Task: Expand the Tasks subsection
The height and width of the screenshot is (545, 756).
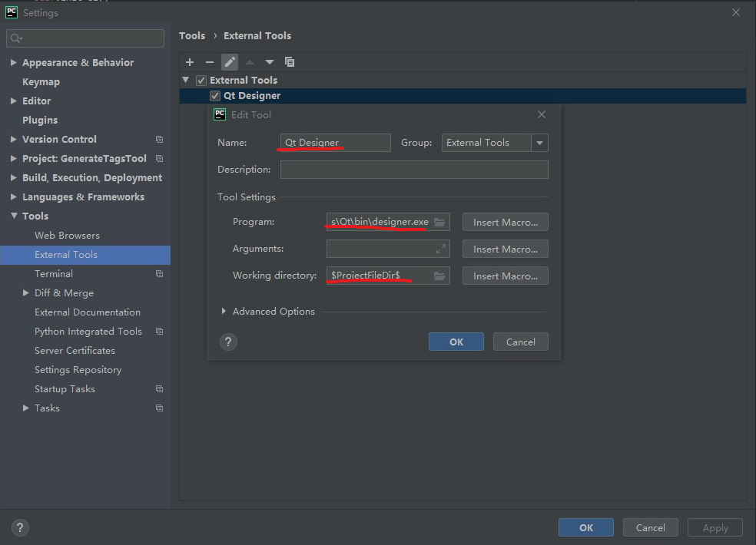Action: click(x=26, y=408)
